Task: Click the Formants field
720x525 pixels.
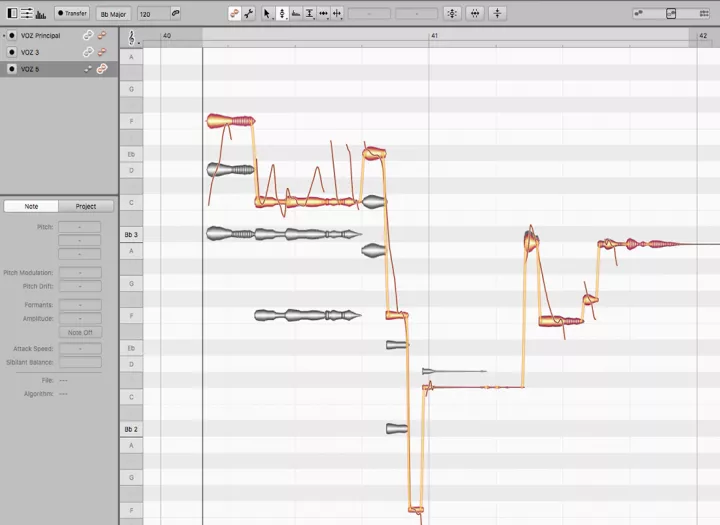Action: pyautogui.click(x=80, y=305)
